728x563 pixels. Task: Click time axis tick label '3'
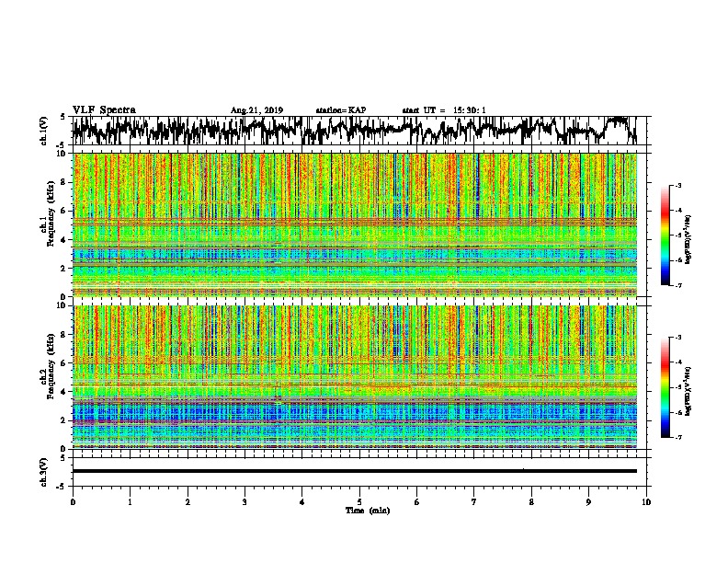245,502
